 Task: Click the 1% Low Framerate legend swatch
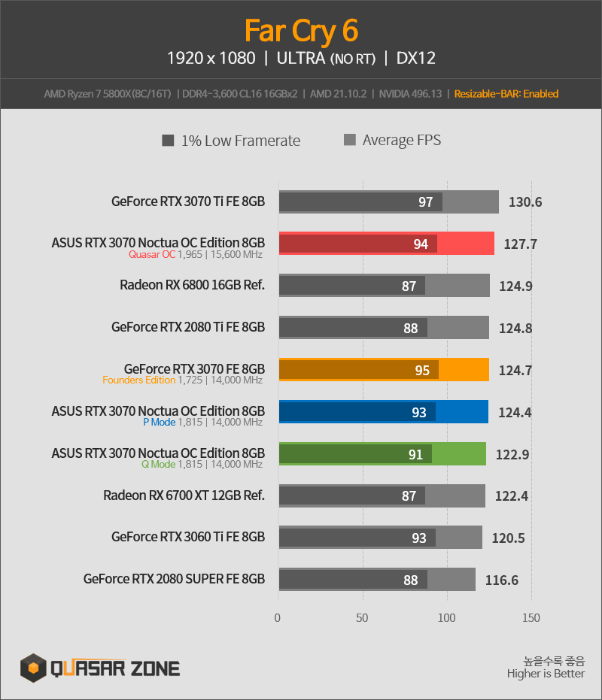point(168,141)
